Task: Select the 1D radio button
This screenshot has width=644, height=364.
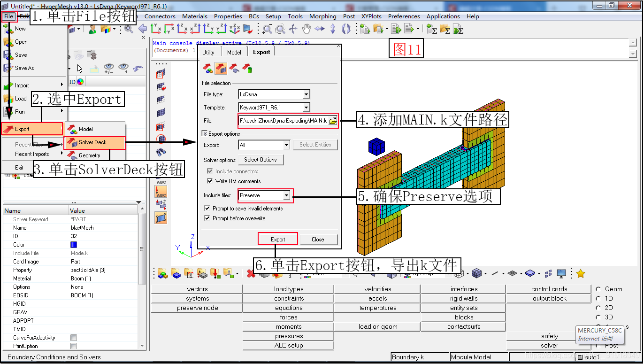Action: click(x=598, y=298)
